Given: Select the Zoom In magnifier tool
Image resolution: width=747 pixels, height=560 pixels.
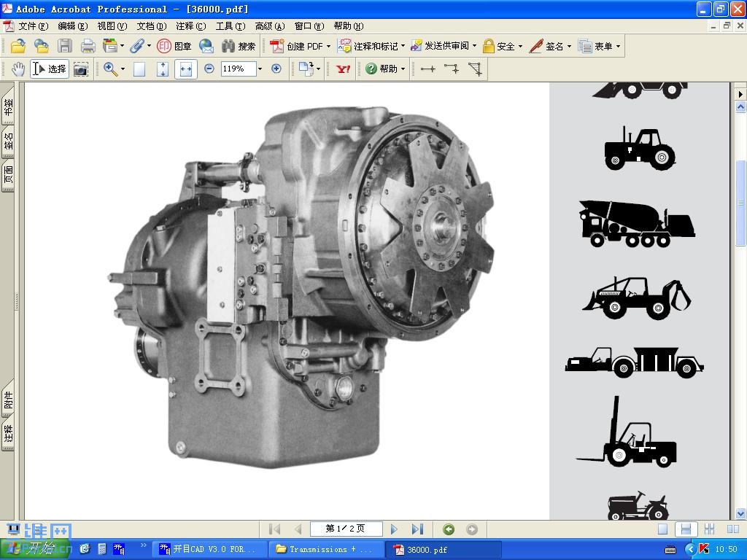Looking at the screenshot, I should 110,69.
